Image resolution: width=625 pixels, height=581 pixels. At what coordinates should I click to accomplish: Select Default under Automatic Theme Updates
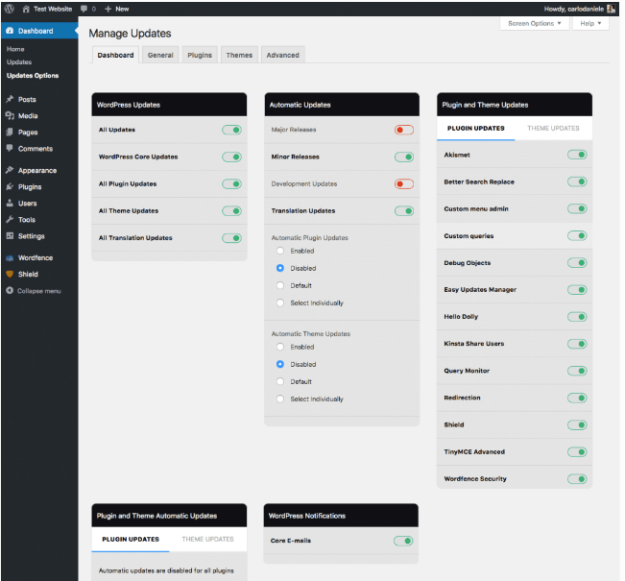(280, 381)
